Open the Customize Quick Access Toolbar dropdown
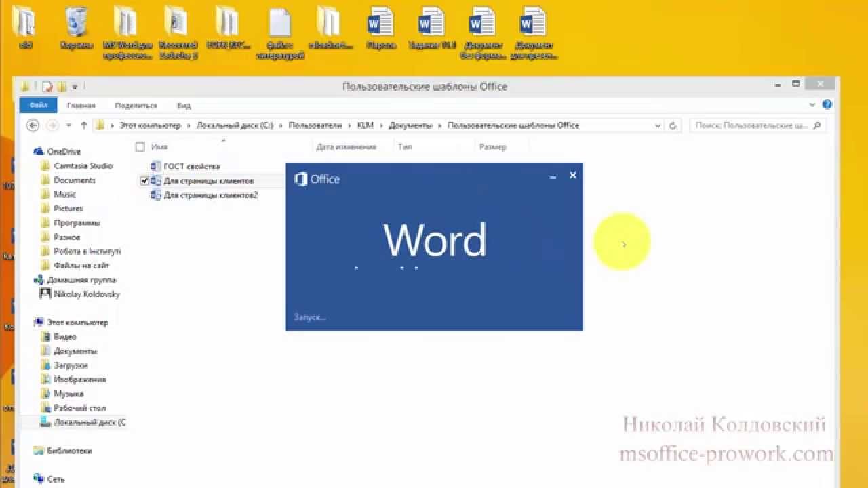Screen dimensions: 868x488 tap(75, 87)
